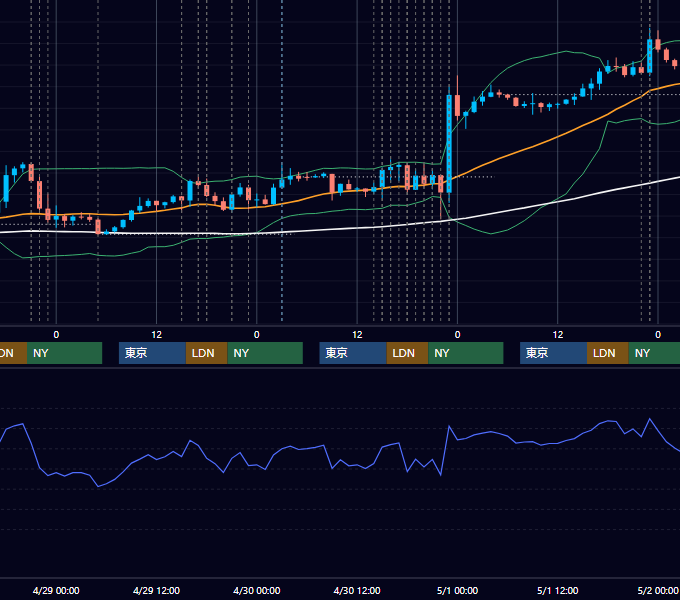Select the red candlestick at 5/1 00:00
The height and width of the screenshot is (600, 680).
pyautogui.click(x=458, y=105)
